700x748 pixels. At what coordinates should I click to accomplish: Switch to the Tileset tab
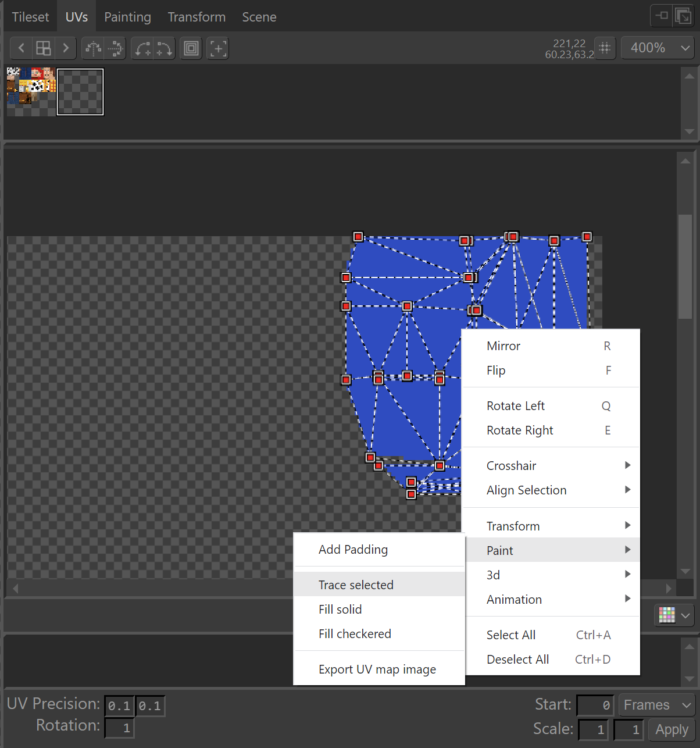pyautogui.click(x=30, y=17)
